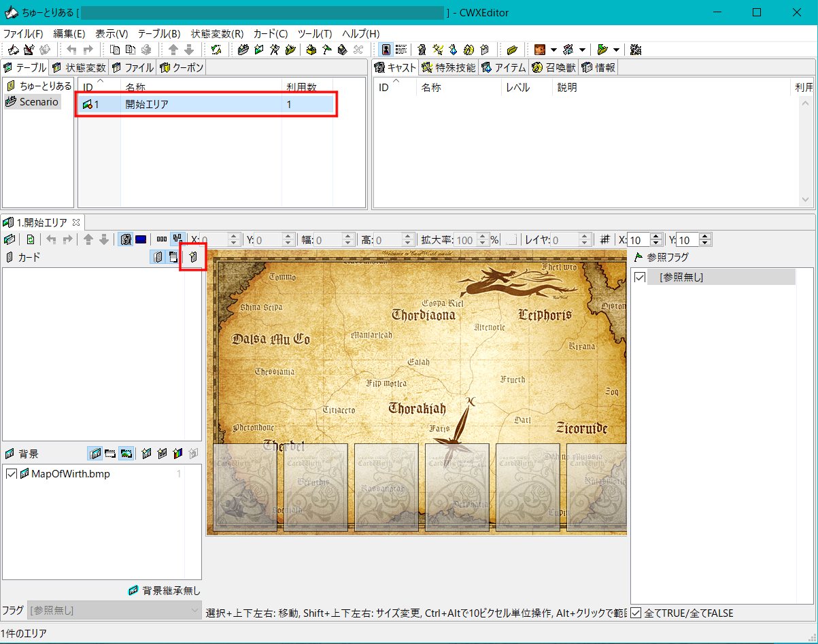Select ちゅーとりある in the table tree
Image resolution: width=818 pixels, height=644 pixels.
[x=39, y=86]
